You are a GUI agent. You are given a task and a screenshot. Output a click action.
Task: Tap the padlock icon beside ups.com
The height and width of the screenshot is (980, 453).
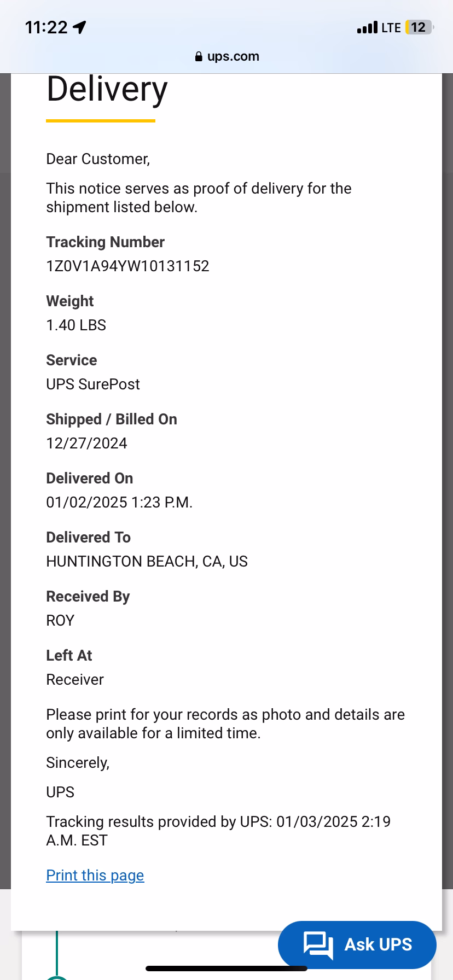[x=199, y=57]
